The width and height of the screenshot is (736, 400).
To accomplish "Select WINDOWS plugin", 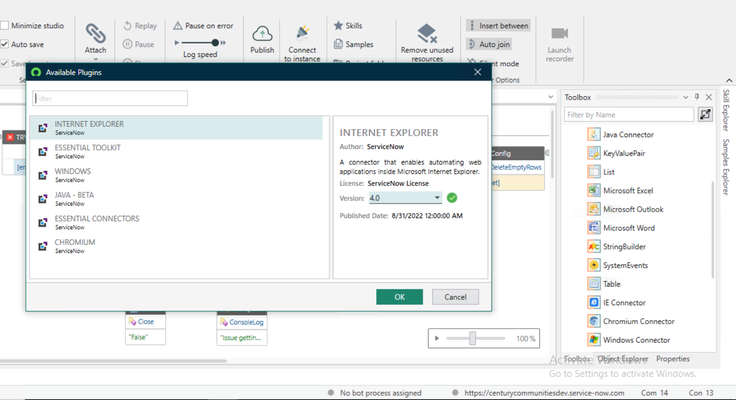I will tap(176, 175).
